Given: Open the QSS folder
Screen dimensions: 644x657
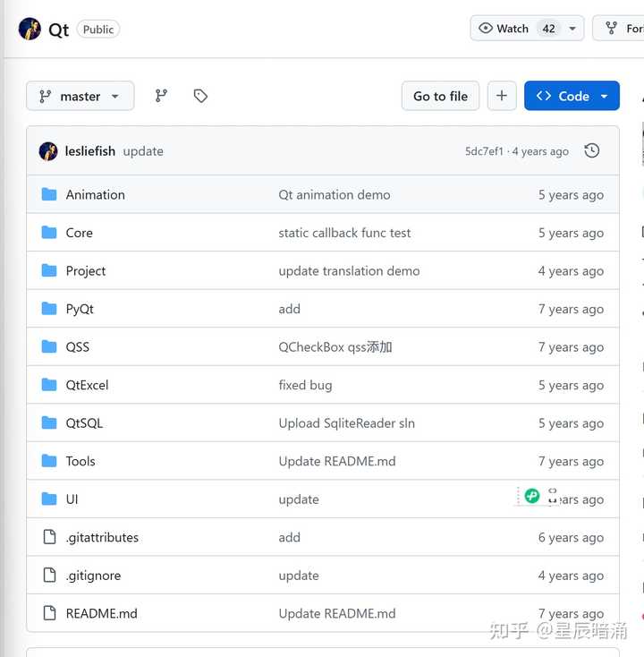Looking at the screenshot, I should click(x=78, y=347).
